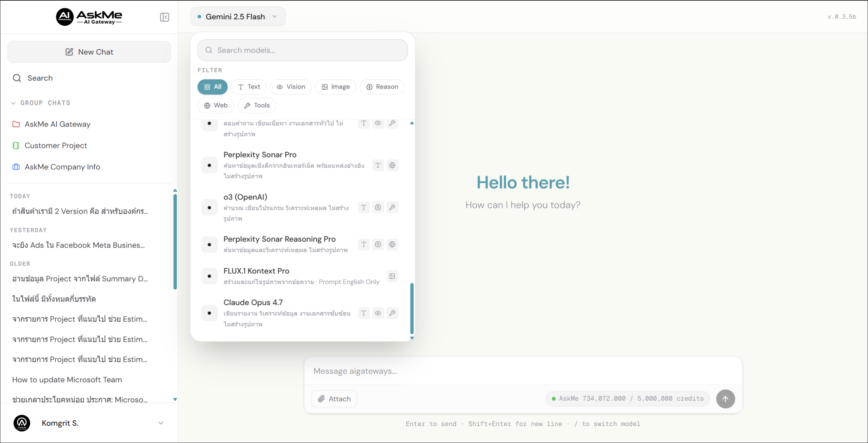The height and width of the screenshot is (443, 868).
Task: Choose FLUX.1 Kontext Pro from model list
Action: coord(300,276)
